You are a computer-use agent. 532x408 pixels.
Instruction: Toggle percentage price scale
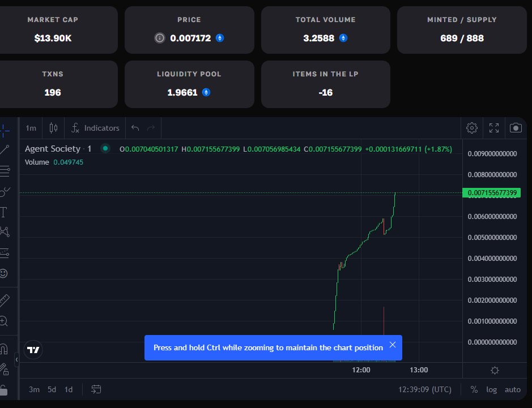point(474,389)
